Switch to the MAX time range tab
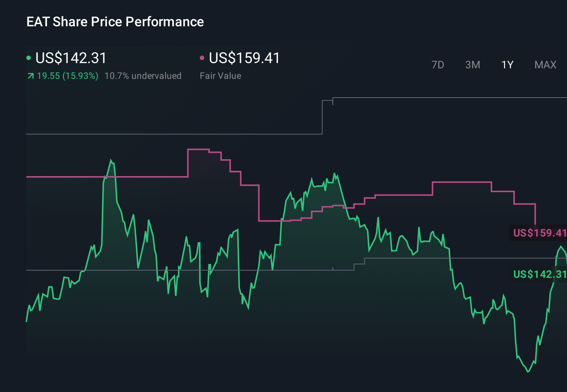This screenshot has height=392, width=567. coord(545,65)
